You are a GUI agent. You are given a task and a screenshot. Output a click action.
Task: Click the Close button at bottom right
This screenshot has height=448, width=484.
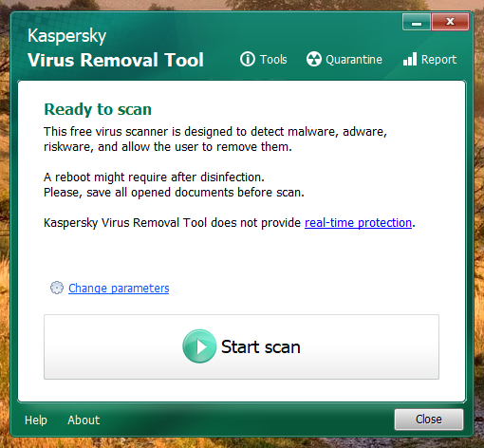pyautogui.click(x=429, y=420)
